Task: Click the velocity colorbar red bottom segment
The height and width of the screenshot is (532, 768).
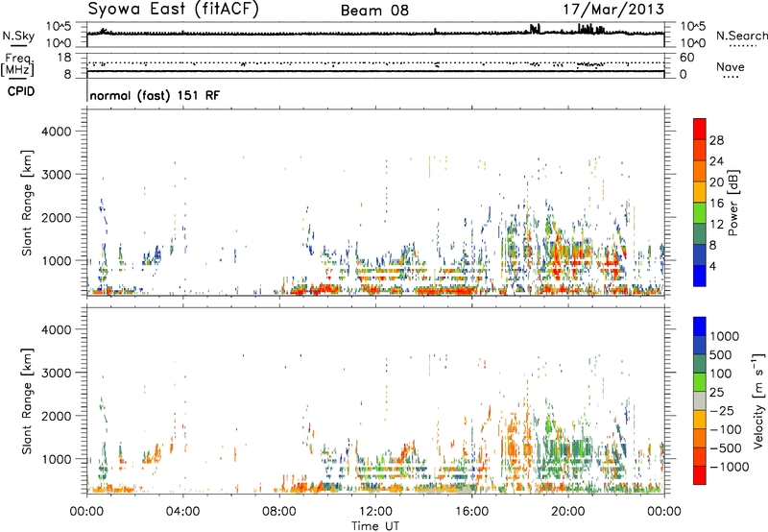Action: click(700, 475)
